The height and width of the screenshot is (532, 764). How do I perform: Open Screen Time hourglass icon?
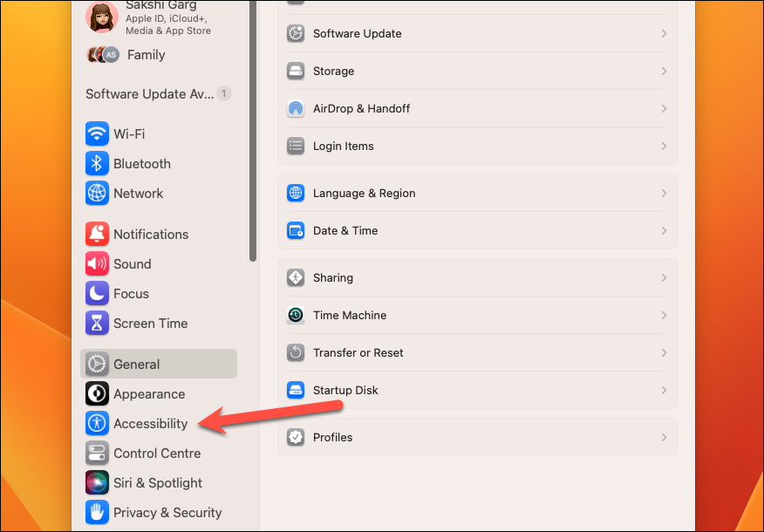click(x=97, y=323)
